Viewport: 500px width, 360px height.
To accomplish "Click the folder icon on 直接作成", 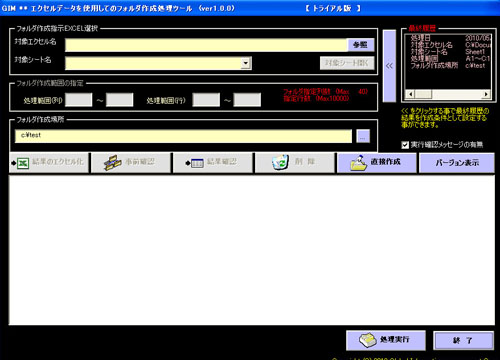I will tap(359, 163).
